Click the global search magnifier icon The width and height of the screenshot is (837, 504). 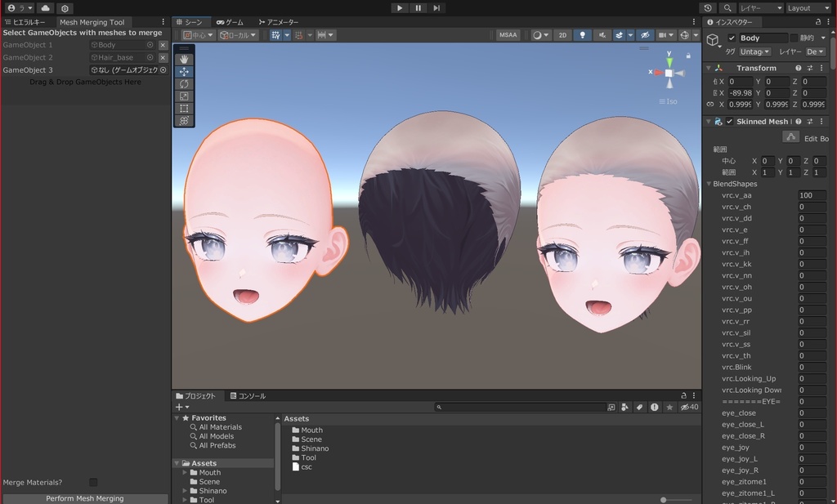[x=727, y=8]
